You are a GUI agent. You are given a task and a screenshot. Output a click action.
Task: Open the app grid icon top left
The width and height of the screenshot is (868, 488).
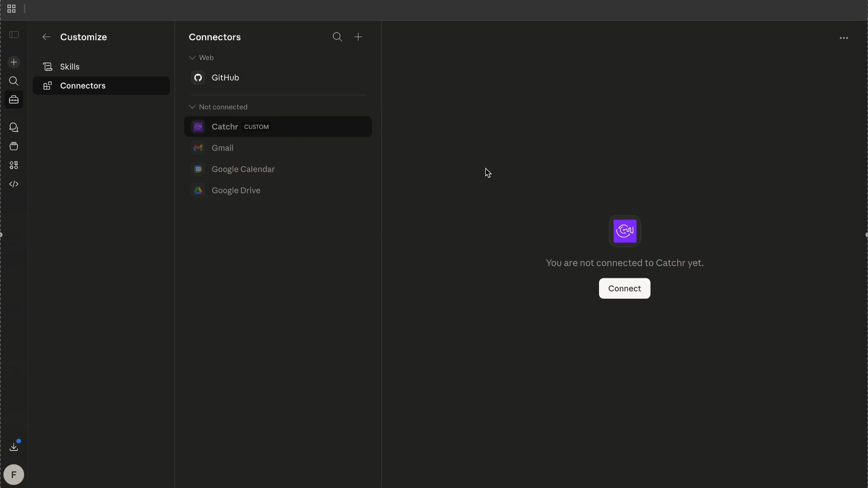(11, 9)
